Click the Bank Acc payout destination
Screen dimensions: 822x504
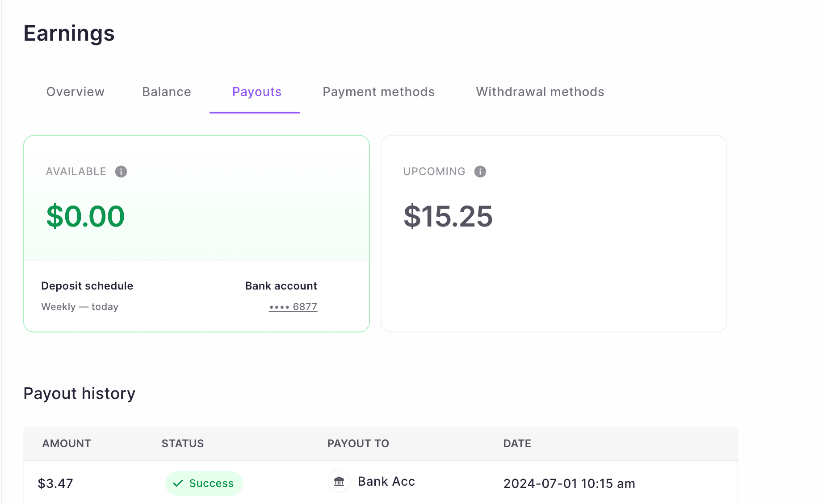[x=386, y=482]
